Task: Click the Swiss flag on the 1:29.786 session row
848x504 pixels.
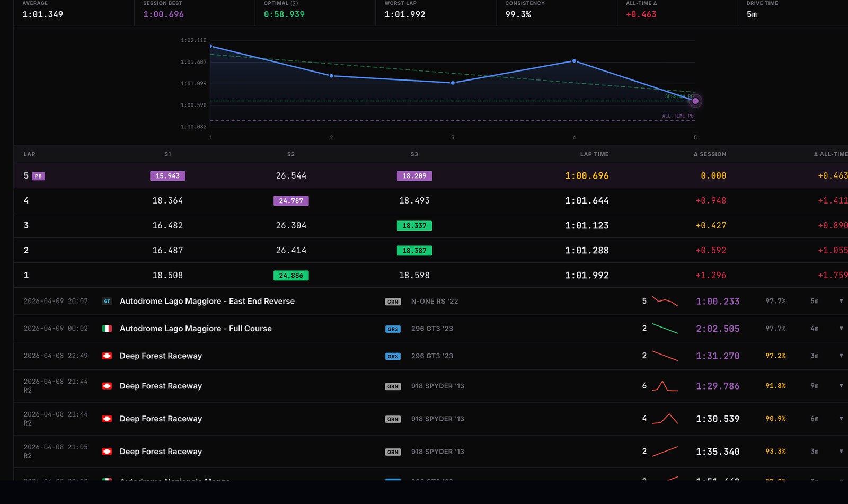Action: click(107, 386)
